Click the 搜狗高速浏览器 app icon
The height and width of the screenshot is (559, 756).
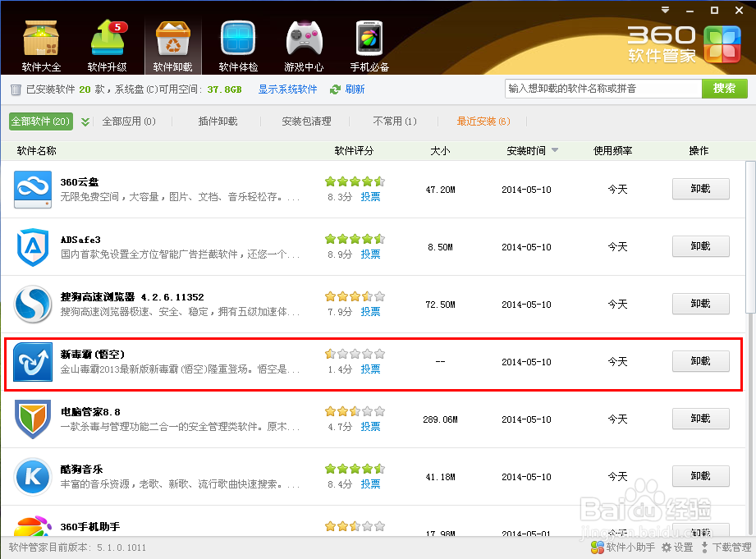[x=33, y=305]
